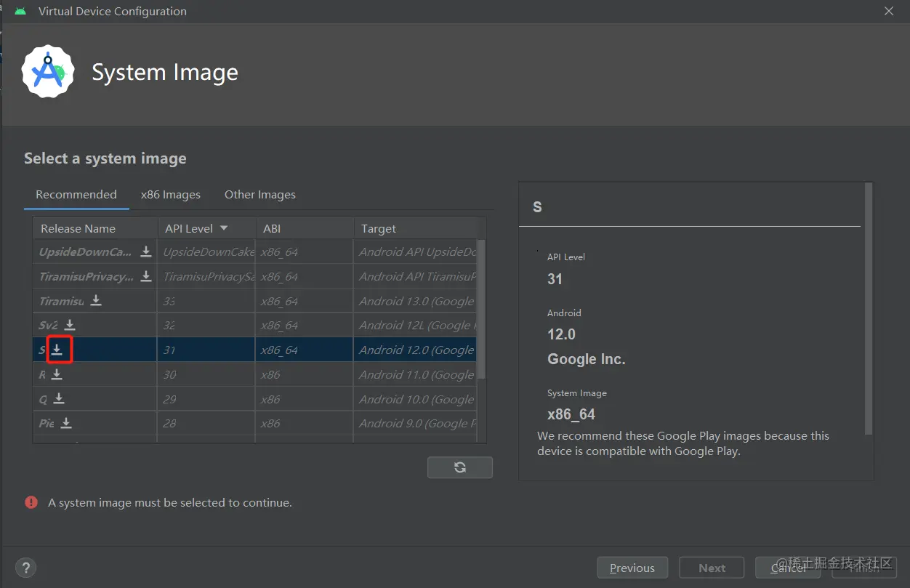Open the help question mark button
This screenshot has width=910, height=588.
tap(25, 568)
